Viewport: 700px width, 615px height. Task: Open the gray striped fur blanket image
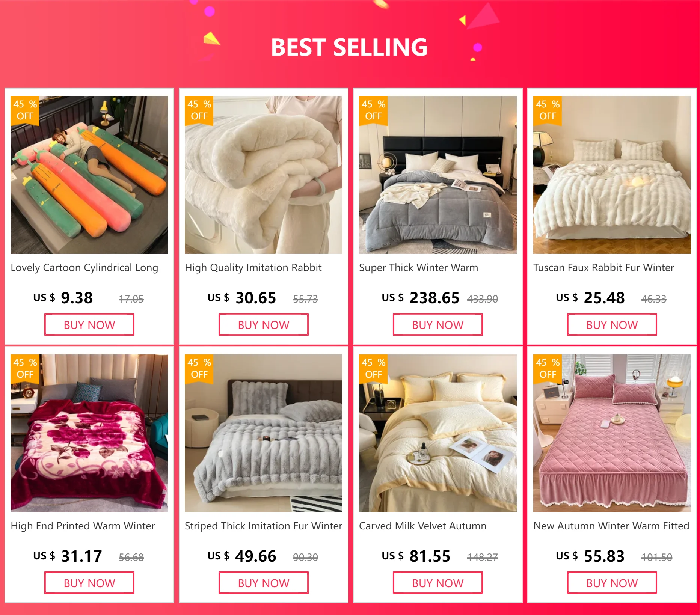coord(264,433)
